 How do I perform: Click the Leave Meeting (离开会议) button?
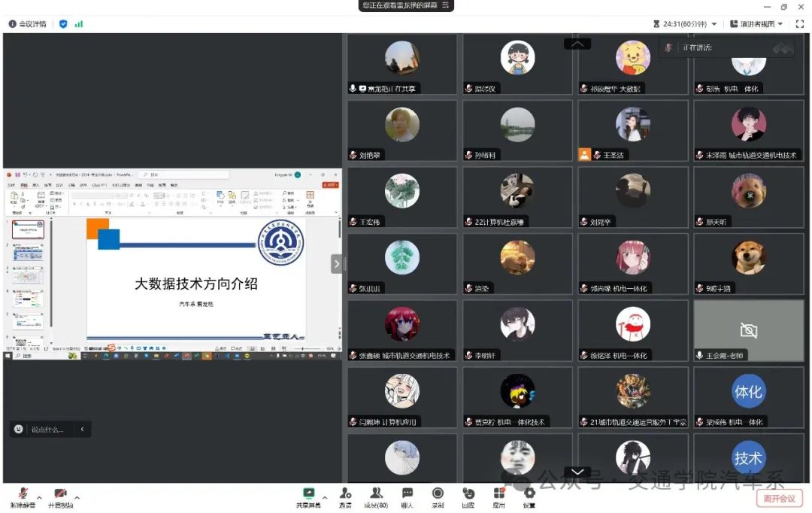coord(779,498)
